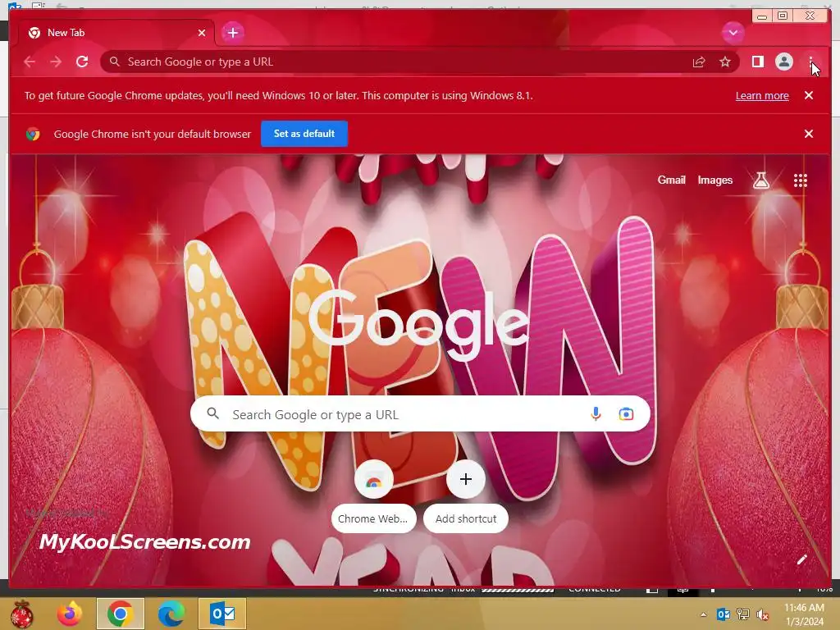Open the side panel
The width and height of the screenshot is (840, 630).
pyautogui.click(x=757, y=62)
